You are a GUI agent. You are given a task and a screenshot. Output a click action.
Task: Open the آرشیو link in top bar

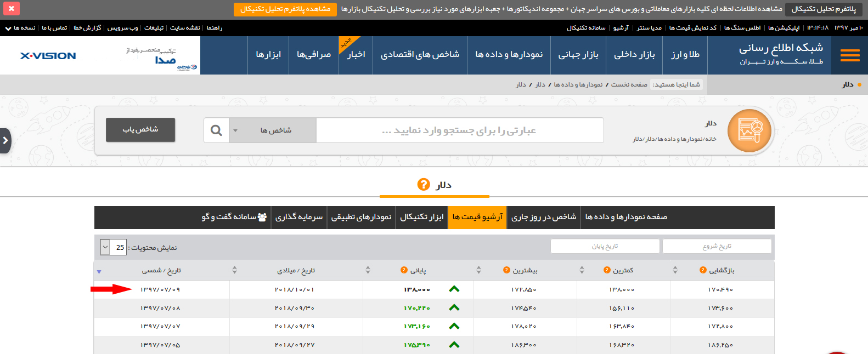click(x=621, y=28)
